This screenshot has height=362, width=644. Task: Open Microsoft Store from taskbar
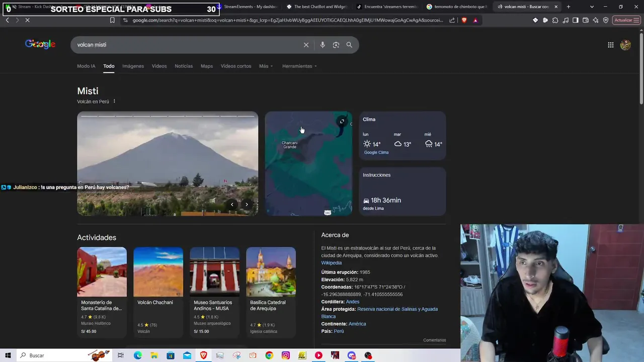tap(171, 355)
